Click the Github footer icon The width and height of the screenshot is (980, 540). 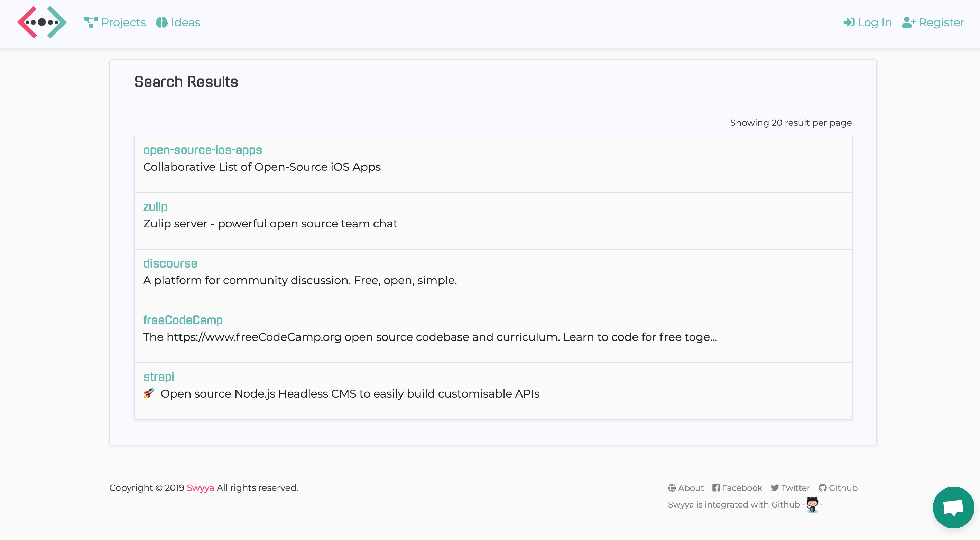tap(823, 488)
